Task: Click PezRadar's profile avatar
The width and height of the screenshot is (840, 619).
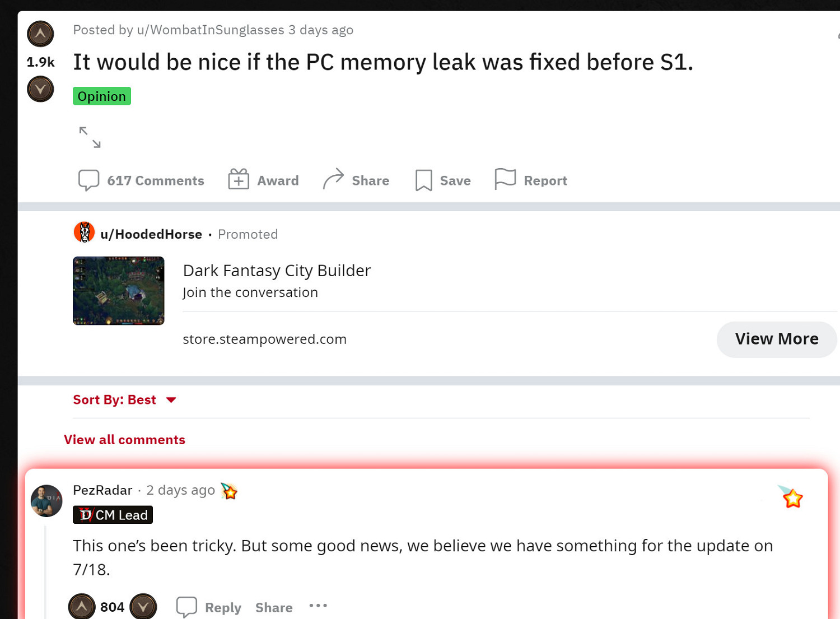Action: [x=46, y=500]
